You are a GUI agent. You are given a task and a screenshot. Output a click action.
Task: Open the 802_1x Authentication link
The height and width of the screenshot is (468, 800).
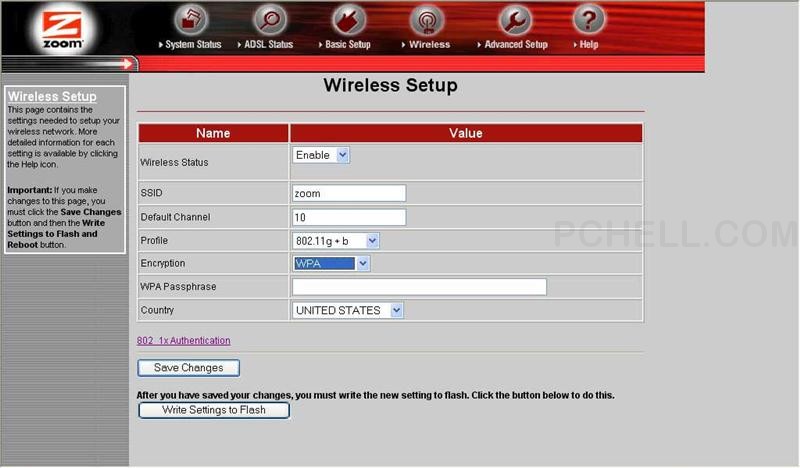183,341
